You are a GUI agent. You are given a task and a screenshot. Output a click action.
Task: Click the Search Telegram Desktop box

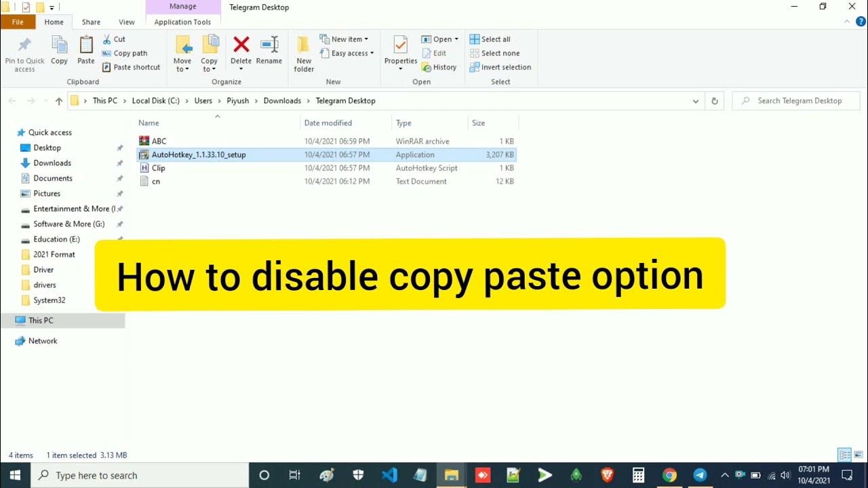pyautogui.click(x=796, y=101)
